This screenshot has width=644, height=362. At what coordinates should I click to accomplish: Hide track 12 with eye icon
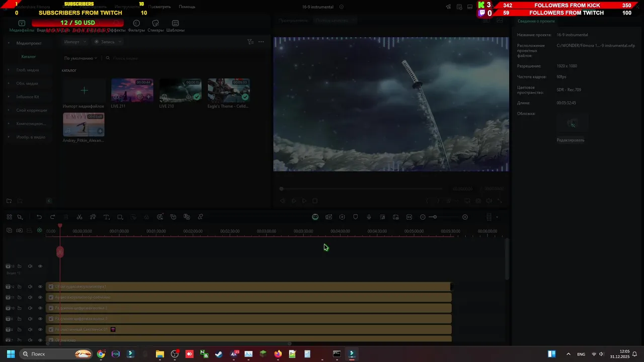pos(40,287)
